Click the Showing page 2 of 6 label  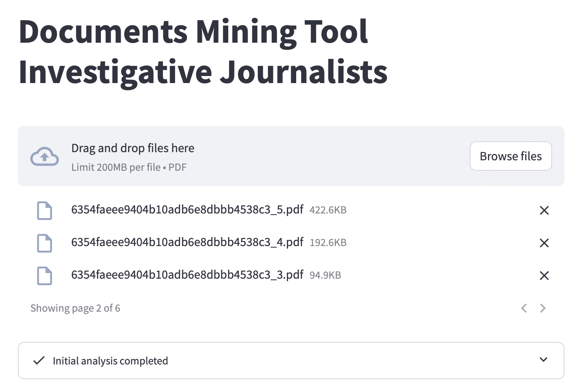click(x=75, y=308)
